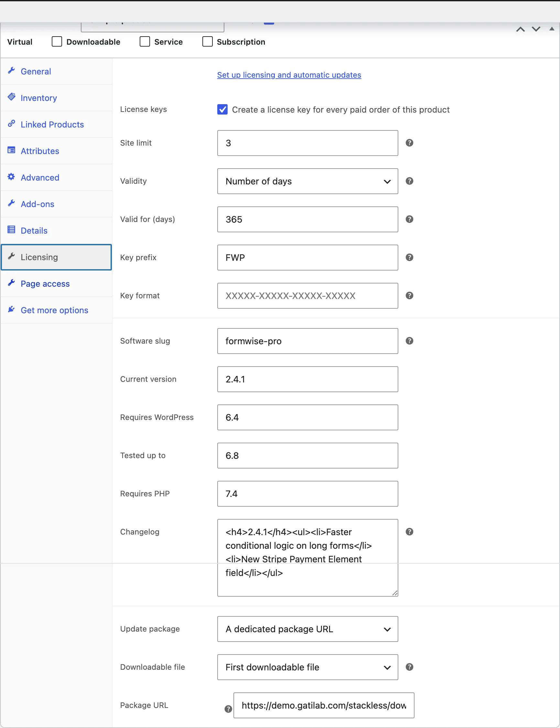Viewport: 560px width, 728px height.
Task: Open the Update package dropdown
Action: pos(307,629)
